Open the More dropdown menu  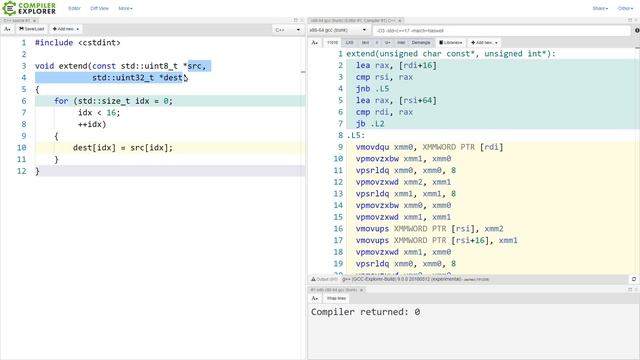point(125,8)
